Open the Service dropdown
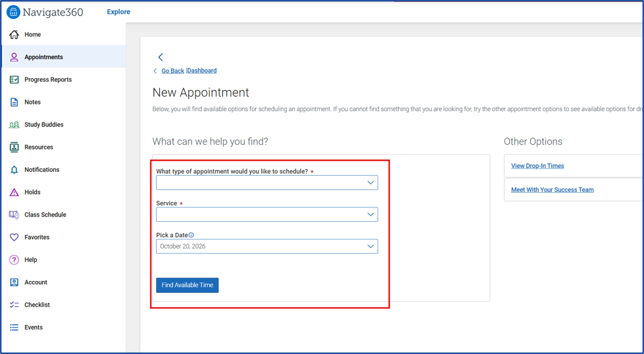 click(267, 215)
